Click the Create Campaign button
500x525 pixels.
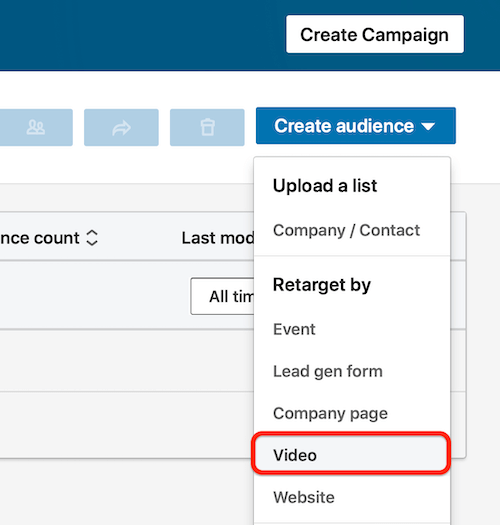click(x=375, y=34)
